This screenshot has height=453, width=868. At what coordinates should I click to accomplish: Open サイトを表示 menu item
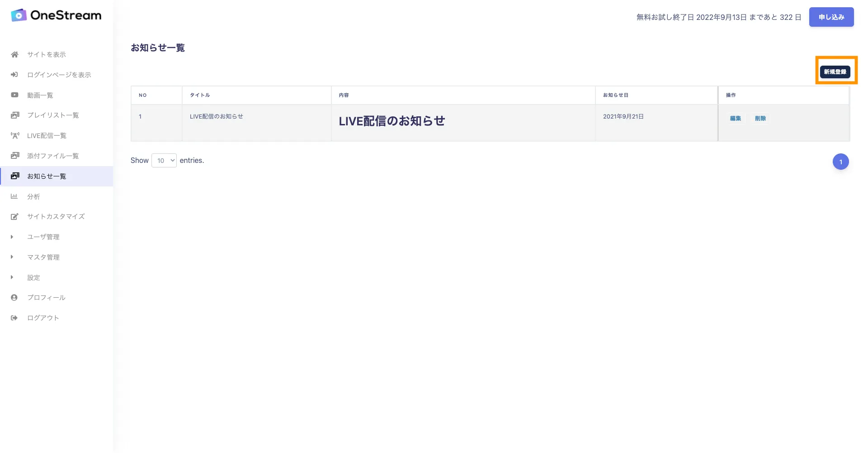coord(47,54)
